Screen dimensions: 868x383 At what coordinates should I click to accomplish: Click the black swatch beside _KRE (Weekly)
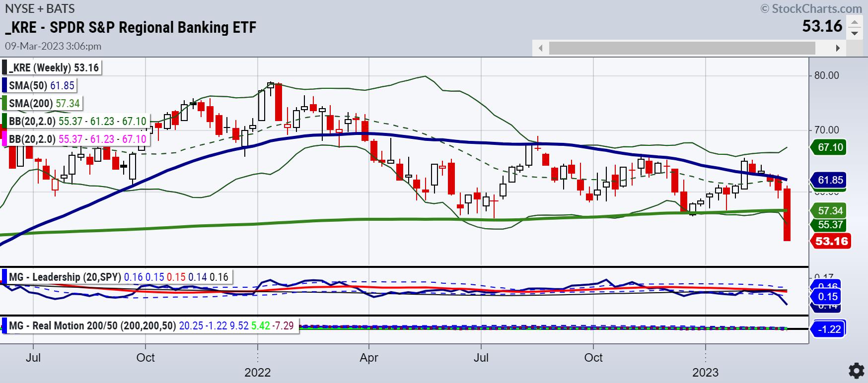point(4,67)
